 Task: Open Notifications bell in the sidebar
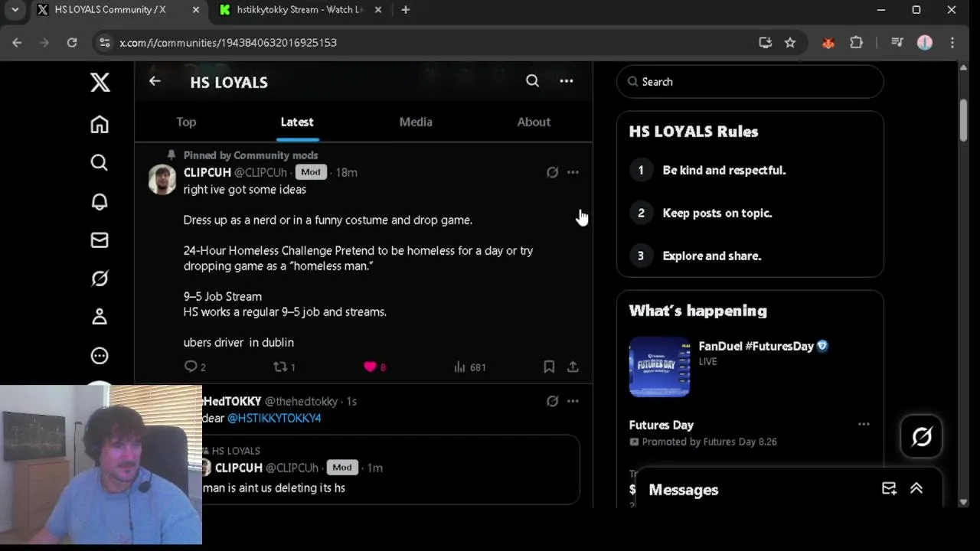(x=100, y=201)
